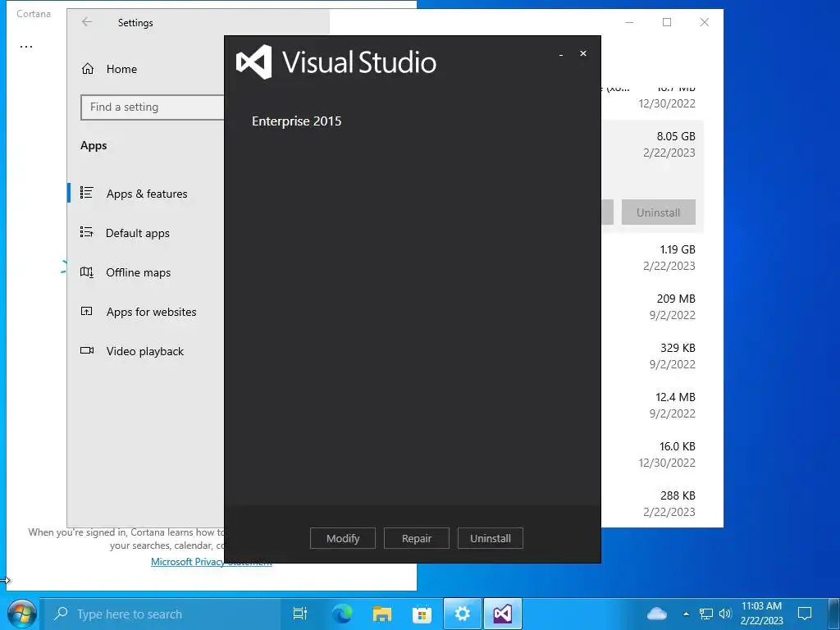Click grayed Uninstall button in Settings app list
The image size is (840, 630).
[659, 212]
